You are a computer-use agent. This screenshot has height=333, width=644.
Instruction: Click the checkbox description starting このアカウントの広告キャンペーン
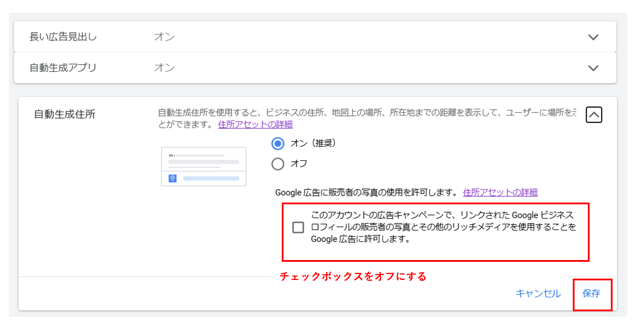point(443,228)
